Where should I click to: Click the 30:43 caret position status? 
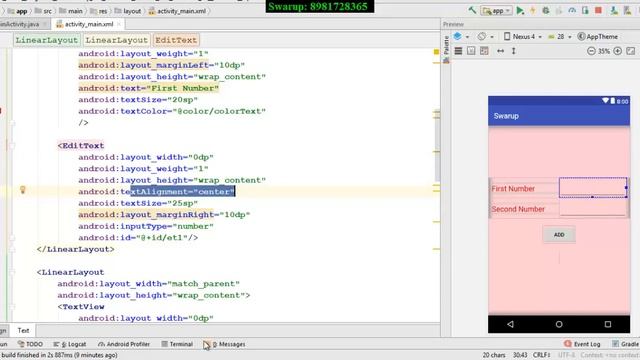520,355
